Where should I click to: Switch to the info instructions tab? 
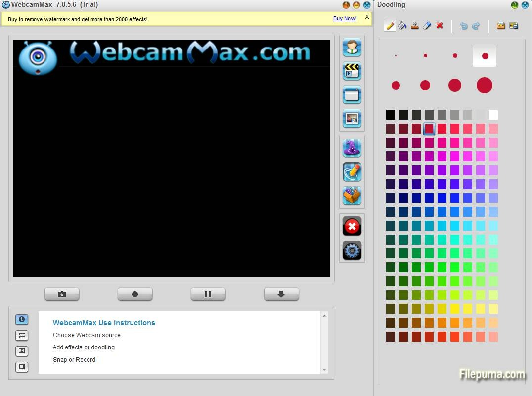coord(22,320)
